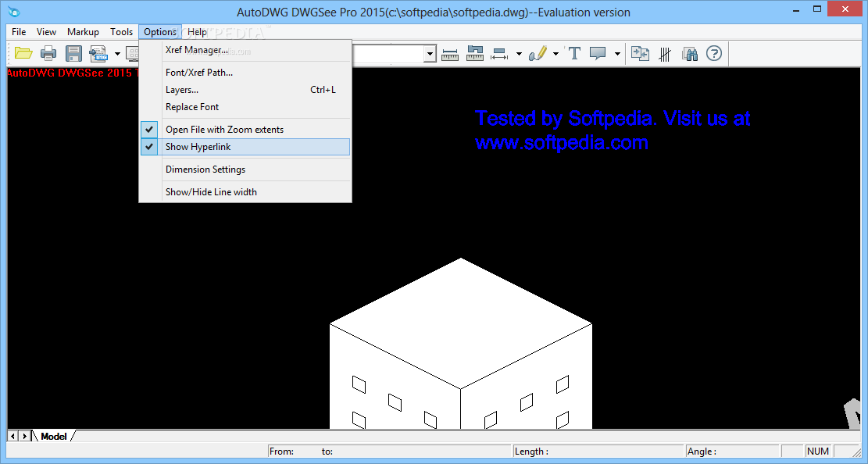
Task: Open the File menu
Action: pos(19,32)
